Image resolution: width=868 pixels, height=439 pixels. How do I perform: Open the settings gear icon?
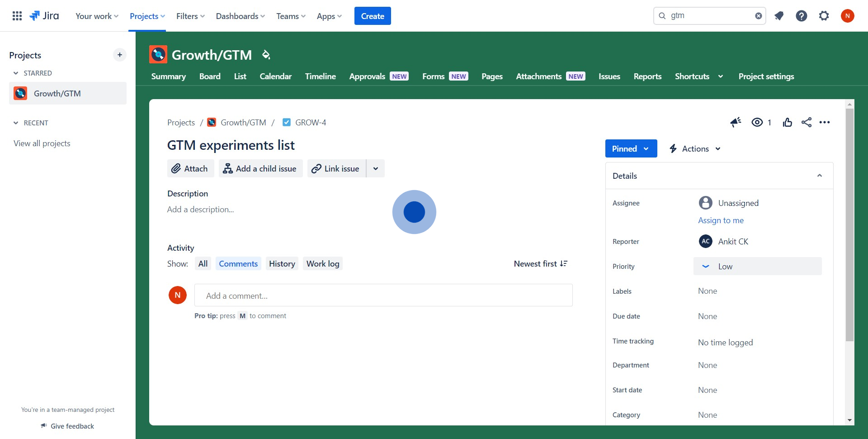(x=824, y=16)
